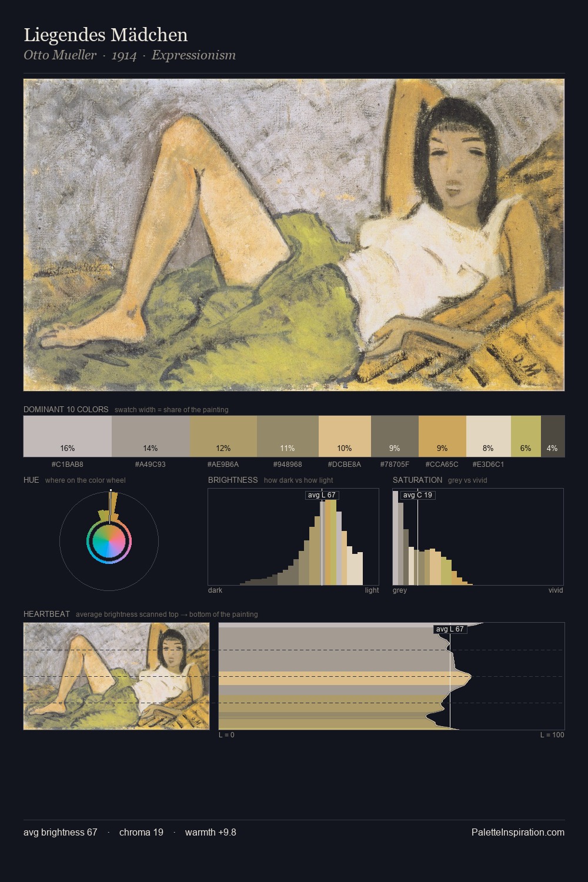
Task: Click the BRIGHTNESS section heading
Action: tap(233, 480)
